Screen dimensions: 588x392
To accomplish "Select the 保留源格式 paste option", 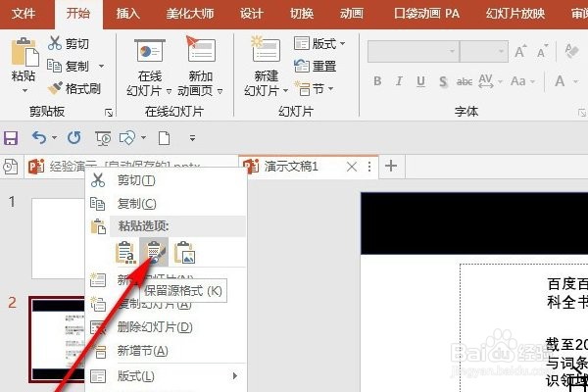I will (x=154, y=252).
